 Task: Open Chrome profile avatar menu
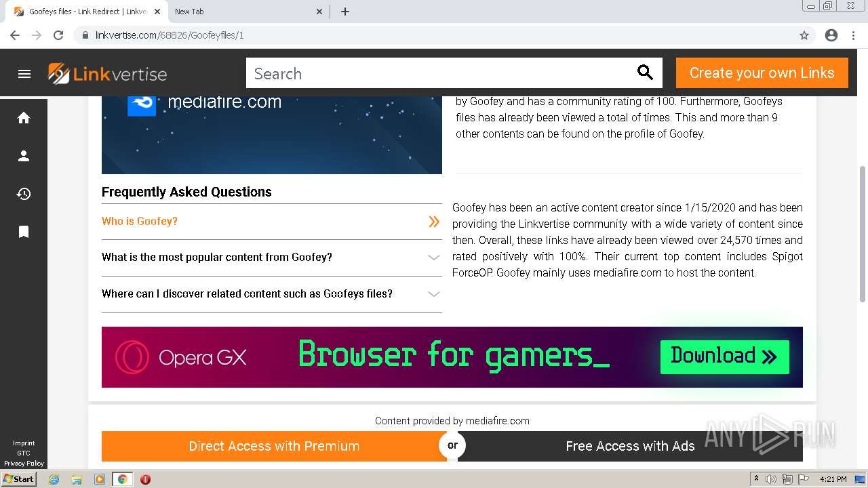pyautogui.click(x=831, y=35)
